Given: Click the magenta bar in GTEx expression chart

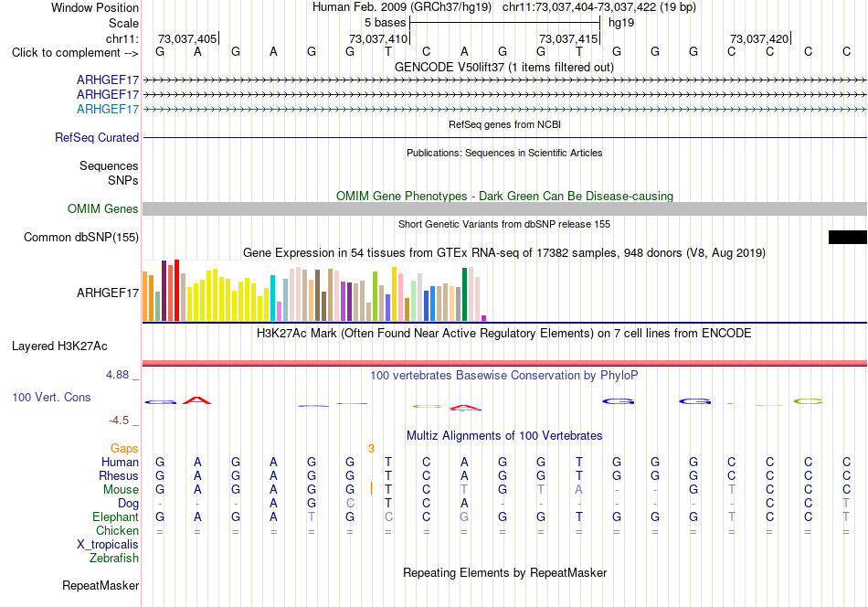Looking at the screenshot, I should [x=484, y=318].
